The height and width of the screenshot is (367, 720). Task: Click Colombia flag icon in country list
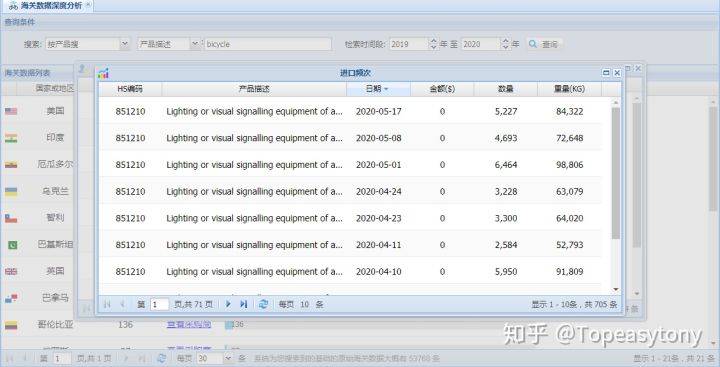click(x=11, y=325)
